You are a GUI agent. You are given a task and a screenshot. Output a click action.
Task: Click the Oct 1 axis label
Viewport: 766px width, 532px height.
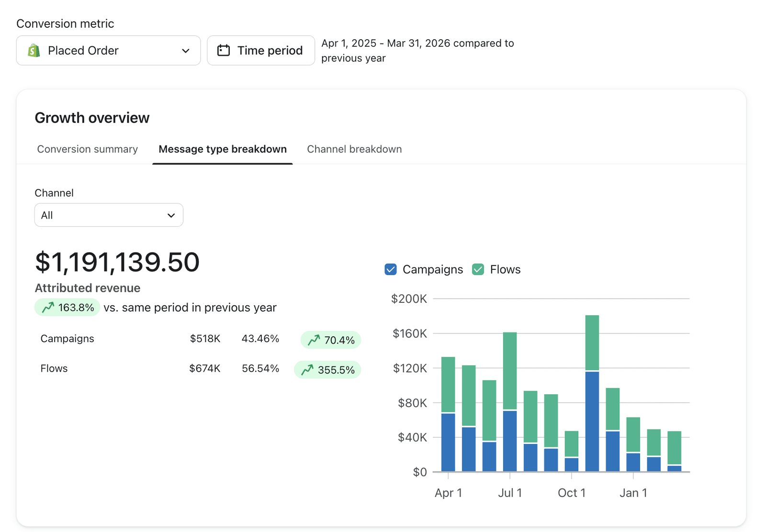click(x=572, y=493)
